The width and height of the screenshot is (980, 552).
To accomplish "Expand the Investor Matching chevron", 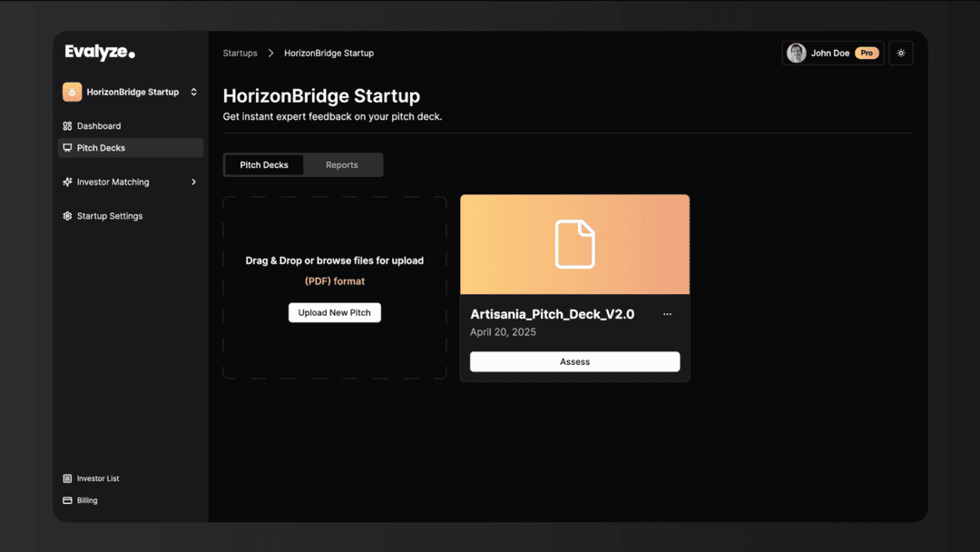I will pyautogui.click(x=193, y=182).
